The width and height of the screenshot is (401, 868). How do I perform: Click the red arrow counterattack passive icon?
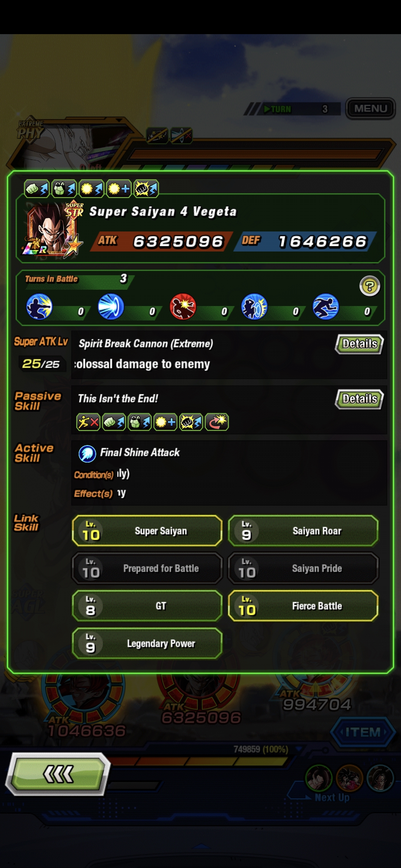[x=217, y=422]
